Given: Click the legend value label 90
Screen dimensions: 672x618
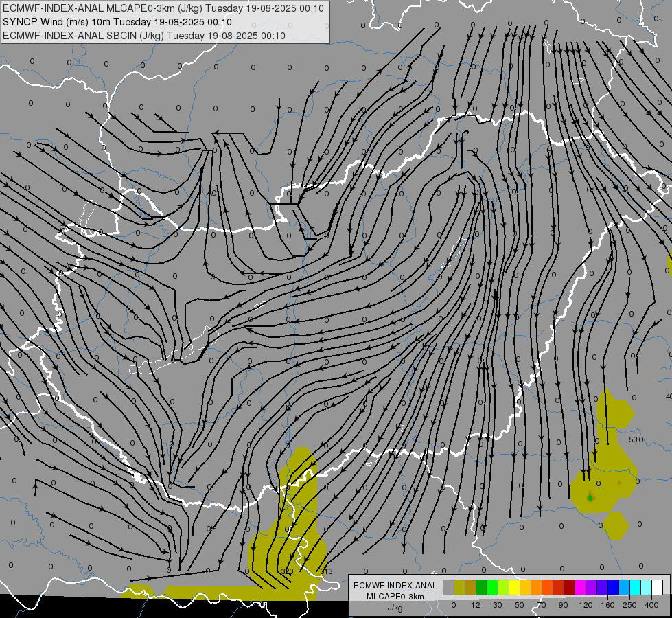Looking at the screenshot, I should click(x=563, y=605).
